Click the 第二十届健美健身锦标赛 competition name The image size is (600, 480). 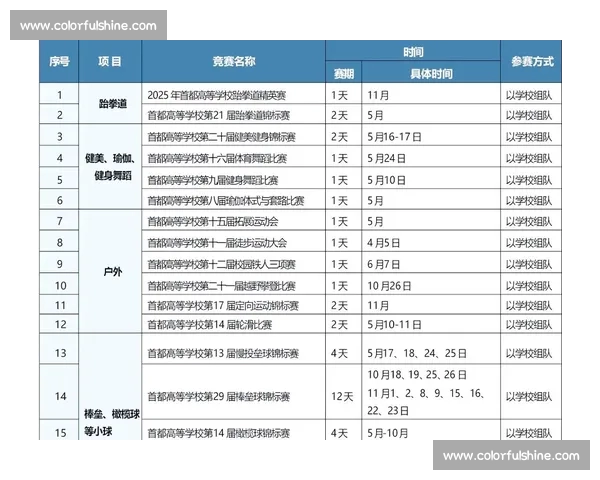(x=222, y=137)
